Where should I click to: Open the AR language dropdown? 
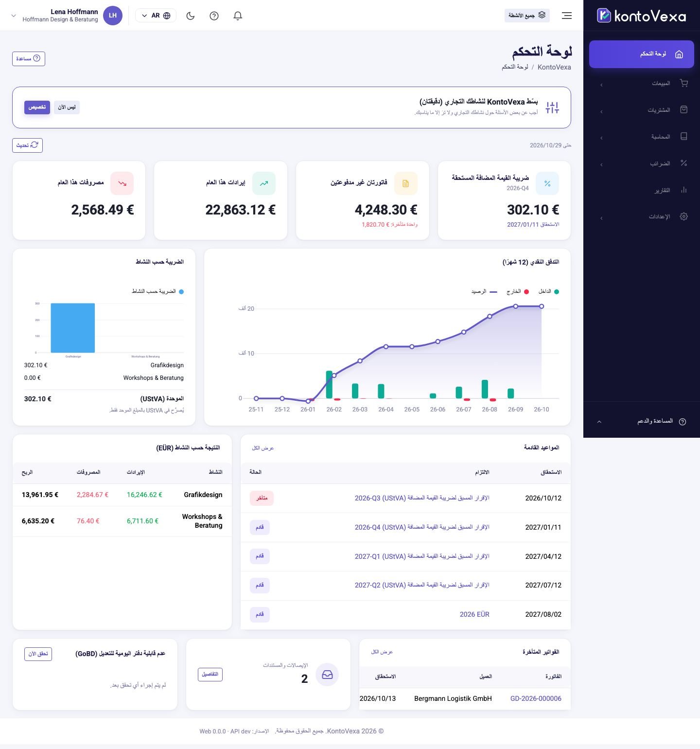[x=156, y=16]
